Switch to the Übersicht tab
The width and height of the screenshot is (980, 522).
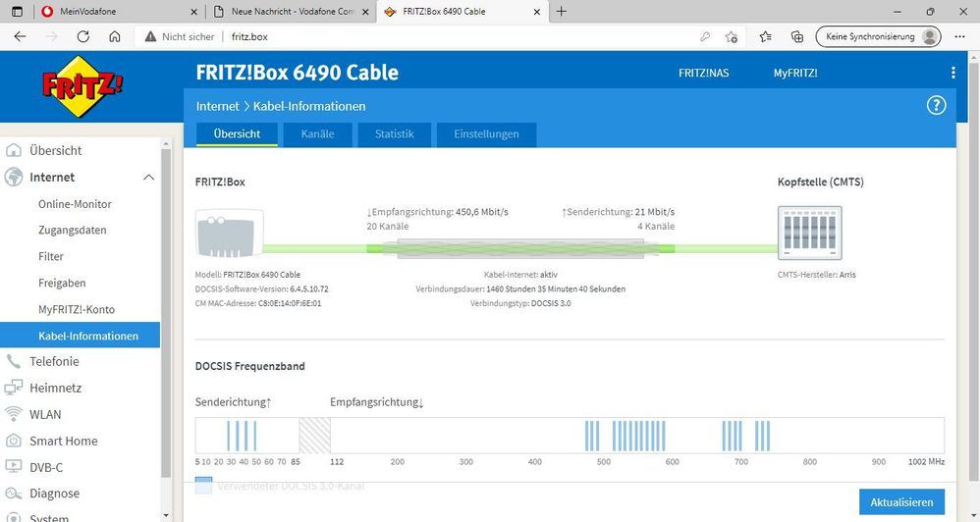(237, 134)
